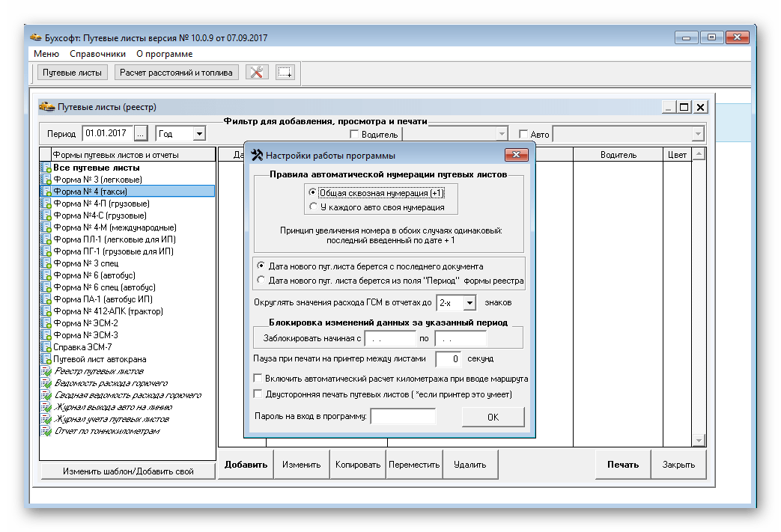The height and width of the screenshot is (532, 781).
Task: Click icon next to Форма № 3 (легковые)
Action: coord(46,180)
